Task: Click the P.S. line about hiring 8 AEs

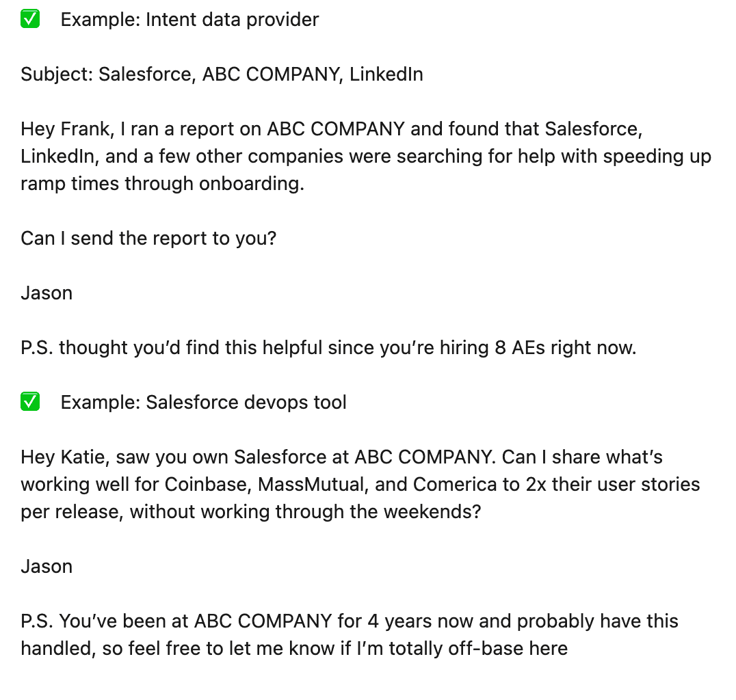Action: 328,348
